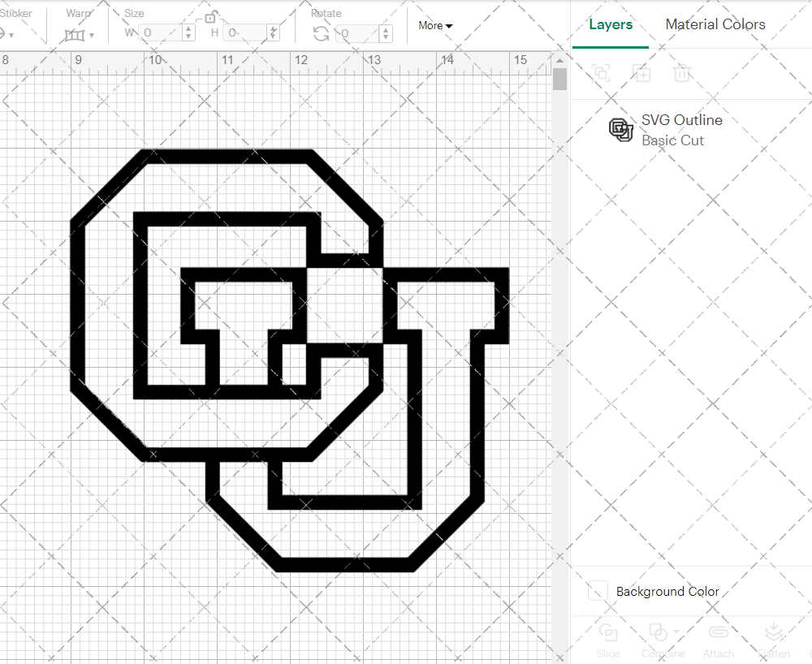This screenshot has width=812, height=664.
Task: Expand the Combine dropdown arrow
Action: [676, 632]
